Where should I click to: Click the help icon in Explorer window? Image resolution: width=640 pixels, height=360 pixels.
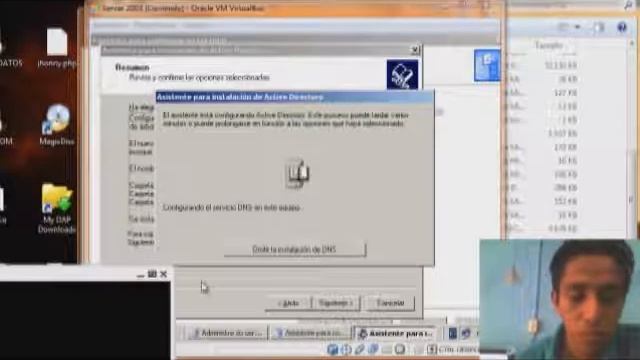click(x=622, y=27)
